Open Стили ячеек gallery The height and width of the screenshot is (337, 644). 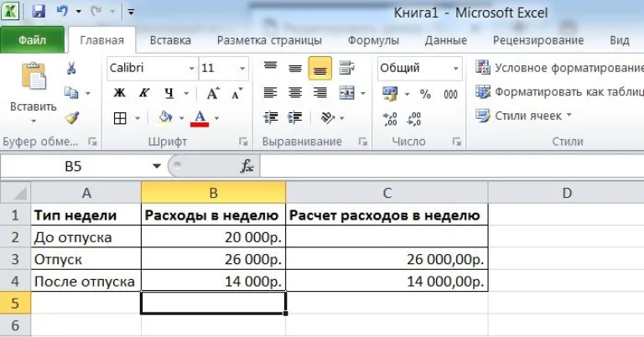[x=523, y=116]
